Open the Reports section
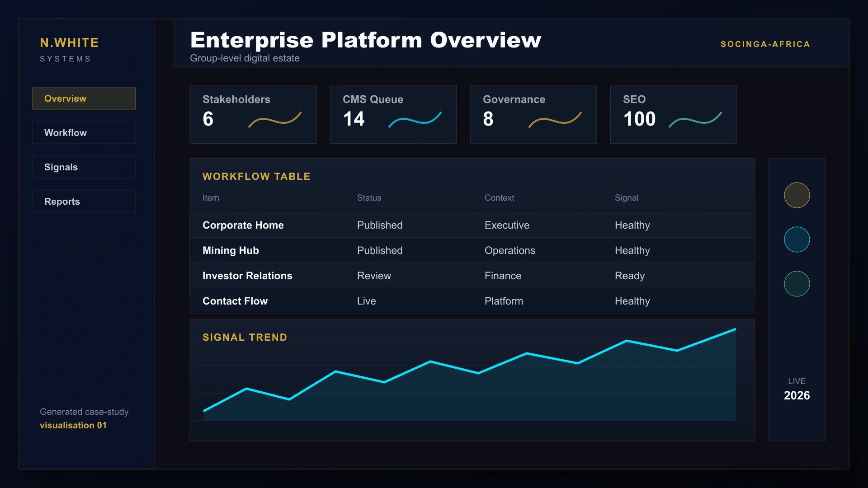The height and width of the screenshot is (488, 868). pyautogui.click(x=84, y=202)
